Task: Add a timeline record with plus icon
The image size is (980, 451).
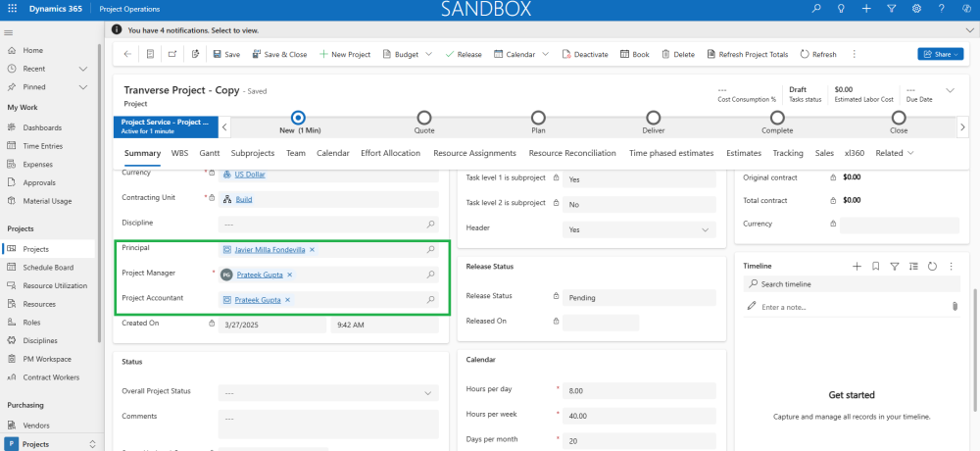Action: 857,266
